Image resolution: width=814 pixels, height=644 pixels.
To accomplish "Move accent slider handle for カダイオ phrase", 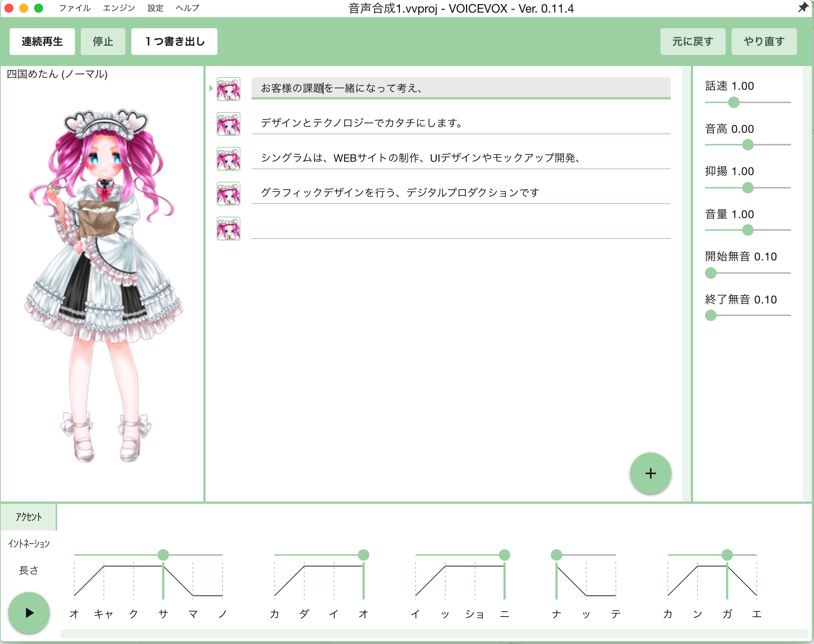I will (364, 555).
